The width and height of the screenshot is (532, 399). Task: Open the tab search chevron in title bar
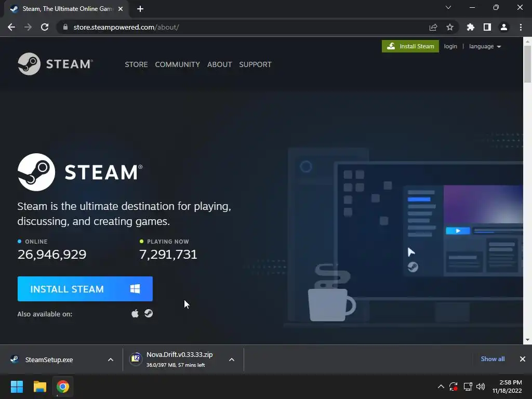448,7
